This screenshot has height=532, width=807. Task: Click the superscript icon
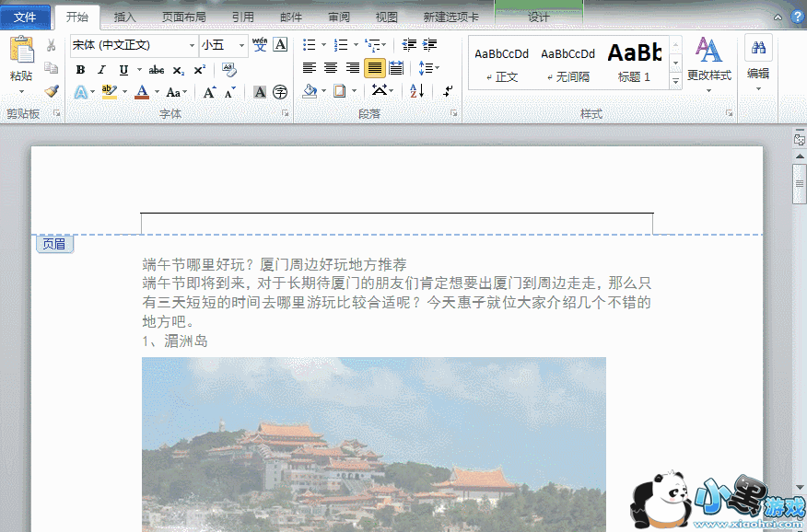pos(199,70)
